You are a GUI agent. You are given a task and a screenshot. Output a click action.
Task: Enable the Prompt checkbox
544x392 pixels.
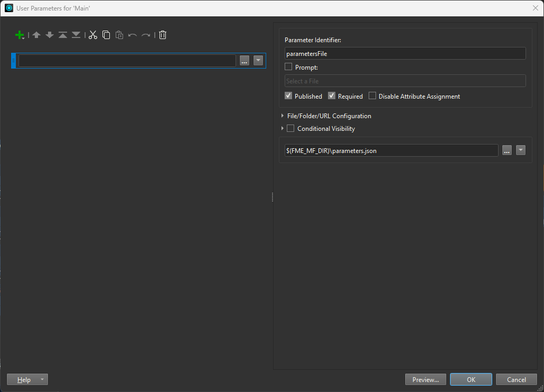coord(288,67)
